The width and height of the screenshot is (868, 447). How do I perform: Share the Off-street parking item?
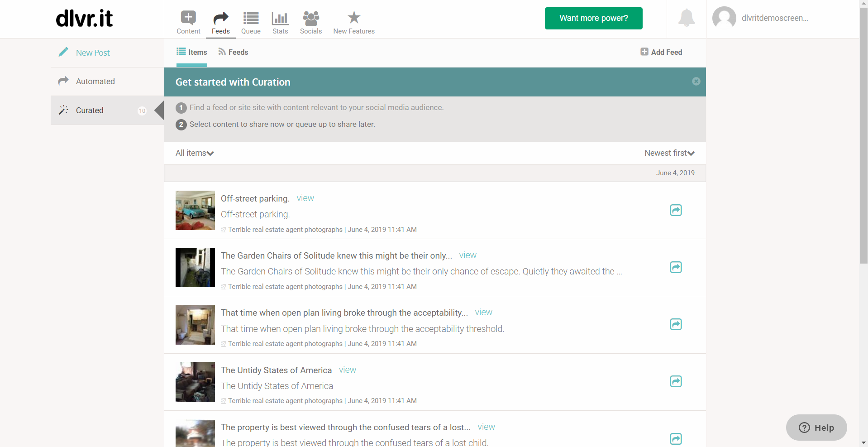coord(676,210)
